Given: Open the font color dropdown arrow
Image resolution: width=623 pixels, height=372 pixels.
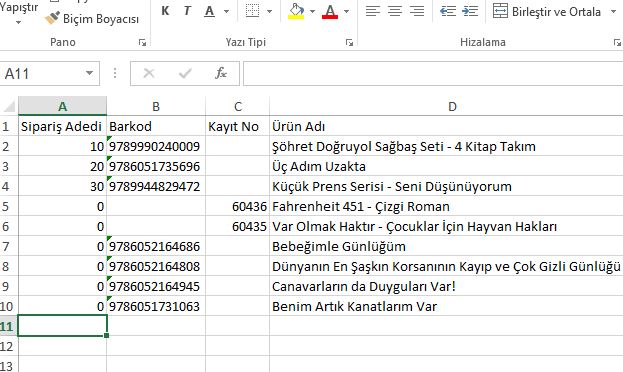Looking at the screenshot, I should [346, 12].
